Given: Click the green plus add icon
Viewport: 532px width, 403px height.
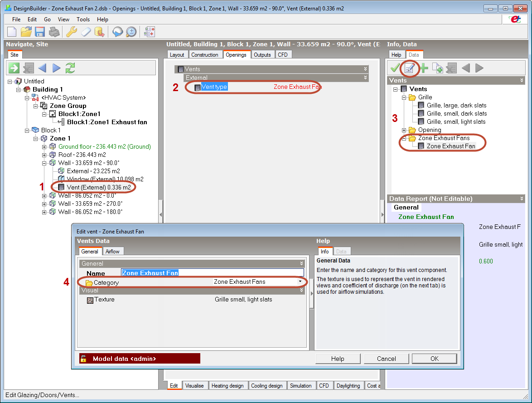Looking at the screenshot, I should (424, 68).
